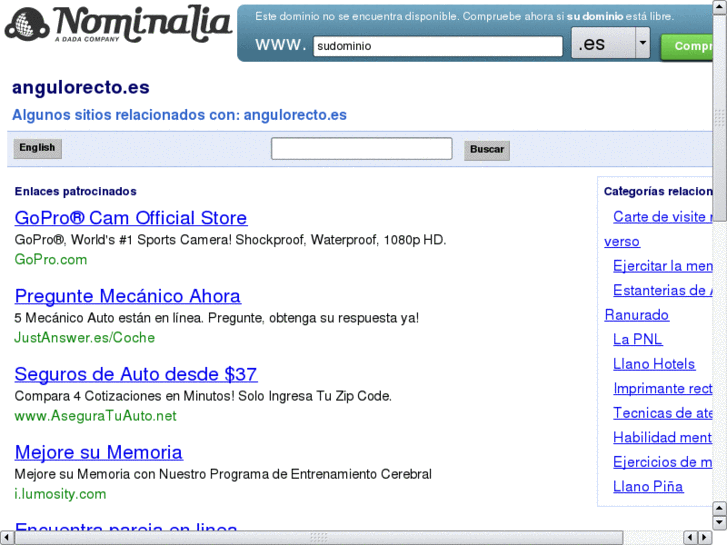
Task: Open Imprimante rect category link
Action: coord(663,389)
